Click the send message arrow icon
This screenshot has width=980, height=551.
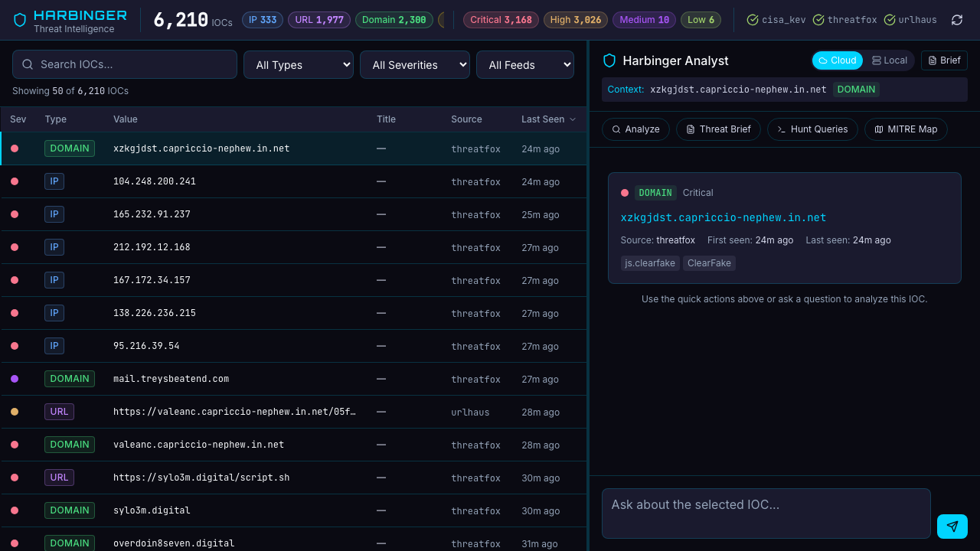point(952,527)
